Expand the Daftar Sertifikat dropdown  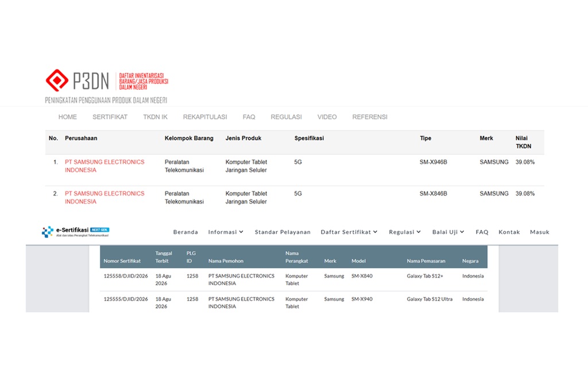click(x=349, y=232)
